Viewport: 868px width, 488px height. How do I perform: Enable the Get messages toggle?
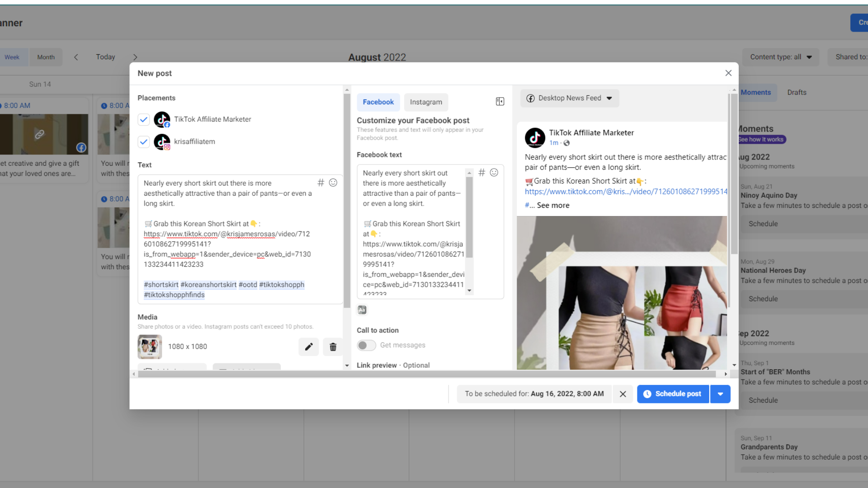point(366,345)
